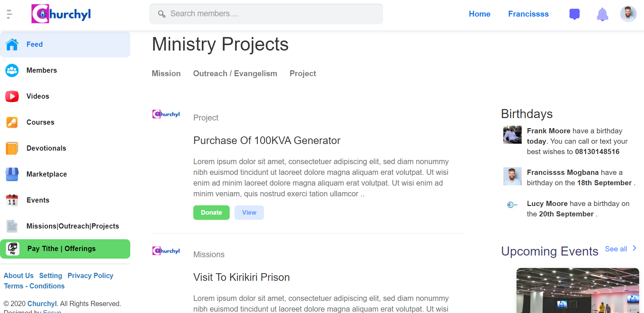Viewport: 644px width, 313px height.
Task: Click the Churchyl logo in header
Action: 61,14
